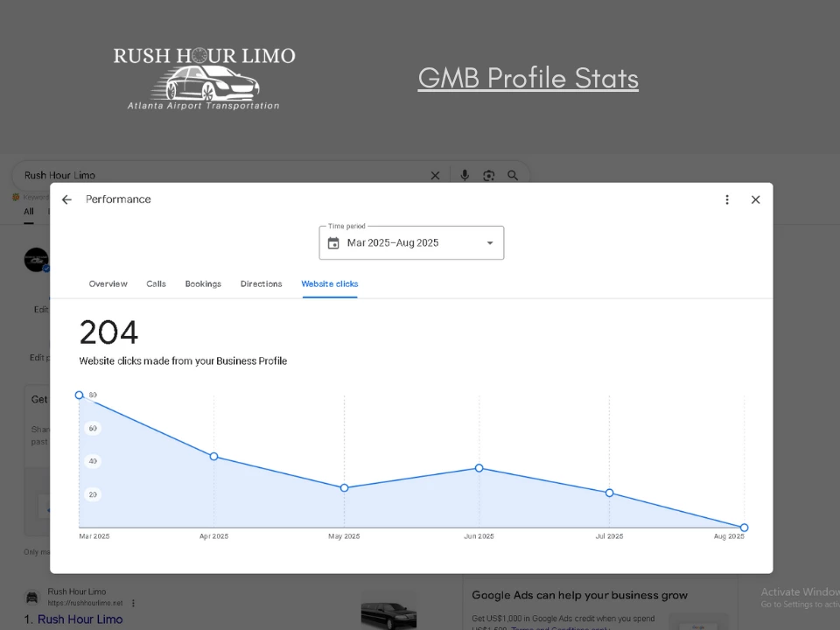Select the Mar 2025–Aug 2025 time period field
This screenshot has width=840, height=630.
click(411, 243)
